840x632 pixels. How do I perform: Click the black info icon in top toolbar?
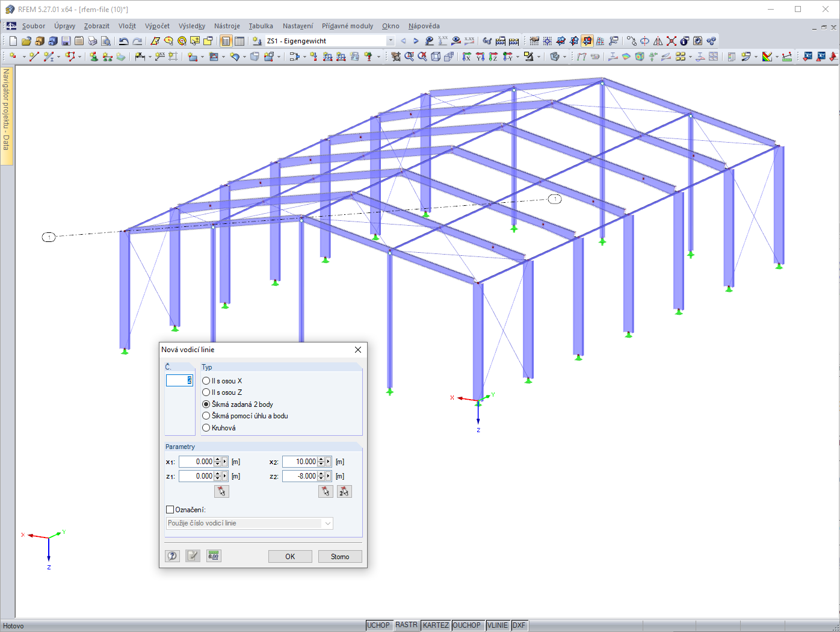coord(685,41)
